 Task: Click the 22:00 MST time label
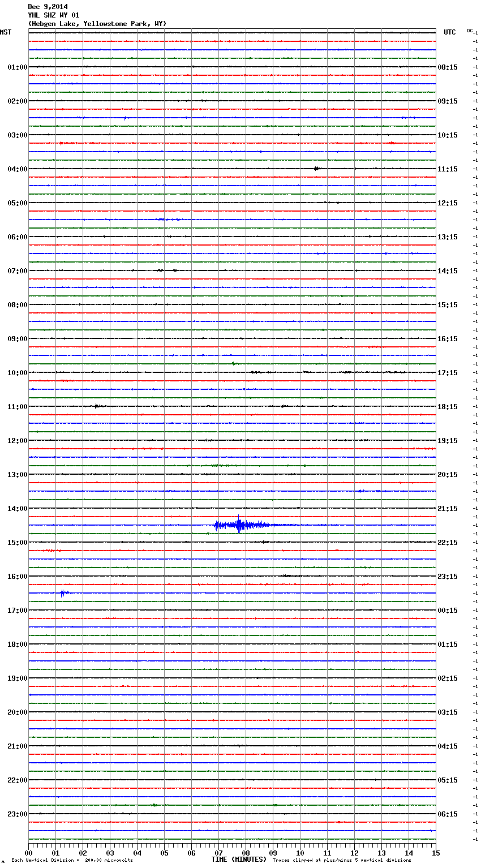(18, 780)
